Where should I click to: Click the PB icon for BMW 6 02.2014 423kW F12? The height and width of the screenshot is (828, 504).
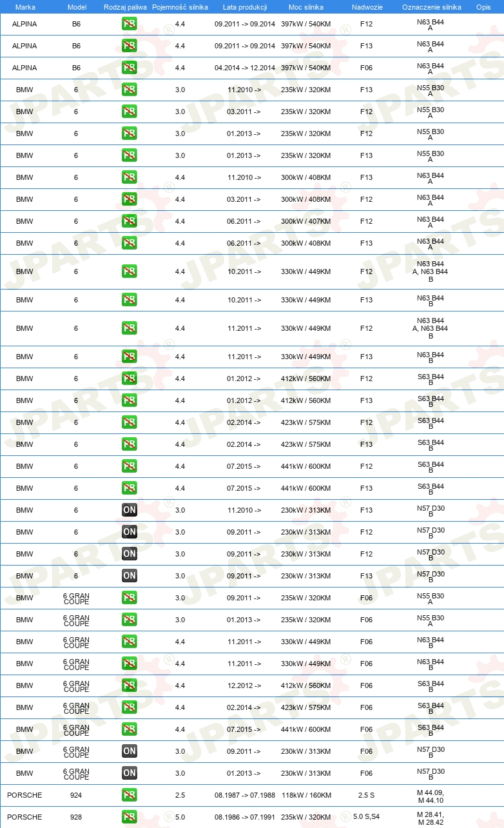click(130, 423)
